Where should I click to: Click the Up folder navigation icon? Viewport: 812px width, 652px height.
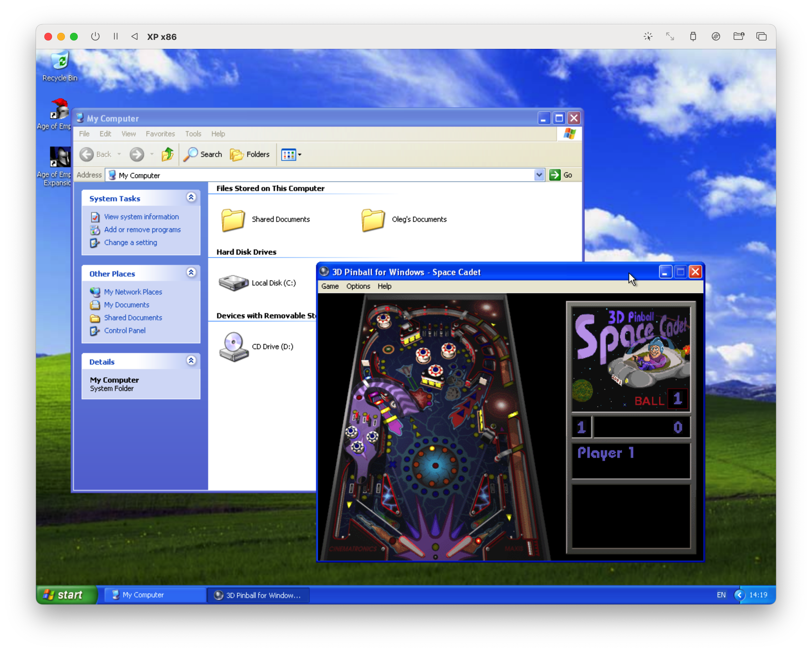pos(168,154)
